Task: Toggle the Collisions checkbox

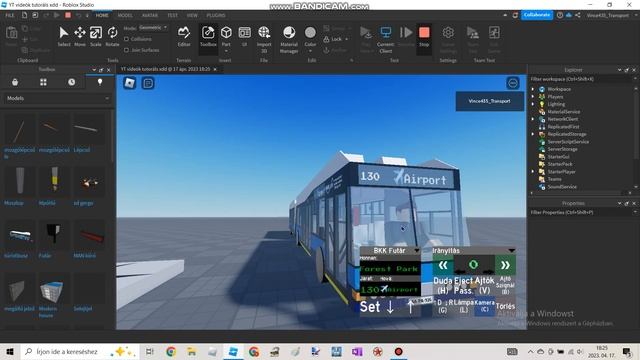Action: point(127,39)
